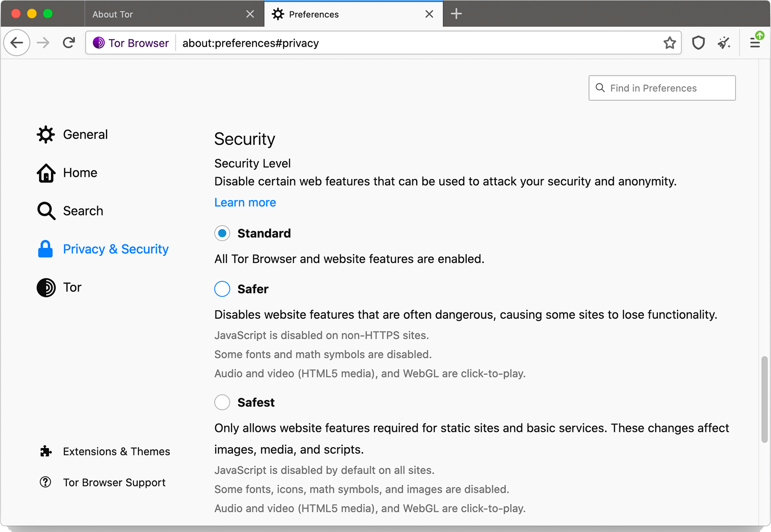This screenshot has width=771, height=532.
Task: Click the Home sidebar icon
Action: pos(45,173)
